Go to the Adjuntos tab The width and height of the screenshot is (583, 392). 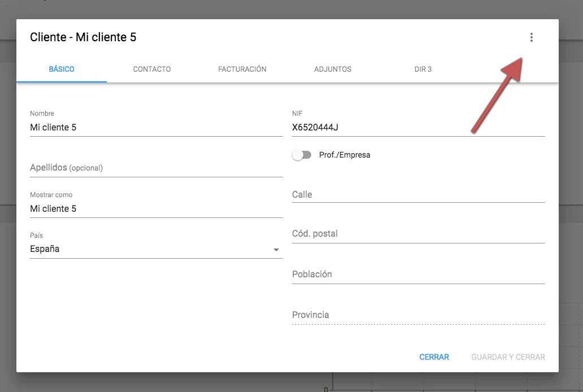point(333,69)
